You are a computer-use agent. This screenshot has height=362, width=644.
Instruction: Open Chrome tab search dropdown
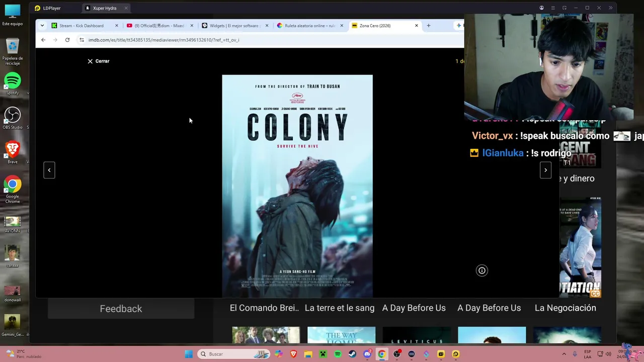(x=42, y=26)
